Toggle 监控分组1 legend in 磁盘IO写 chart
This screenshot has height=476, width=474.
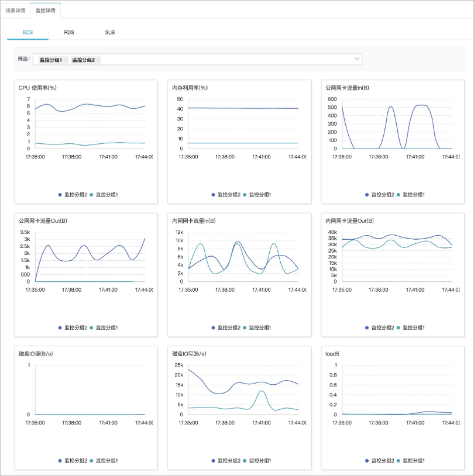pyautogui.click(x=257, y=461)
